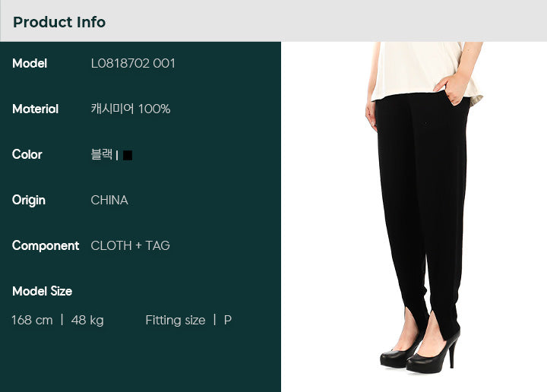The image size is (547, 392).
Task: Select the model number L0818702 001
Action: point(133,64)
